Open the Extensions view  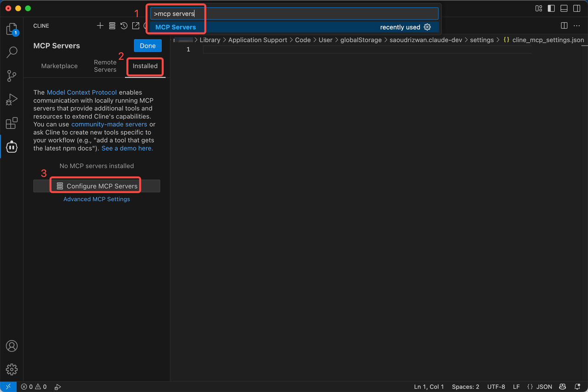pos(11,123)
